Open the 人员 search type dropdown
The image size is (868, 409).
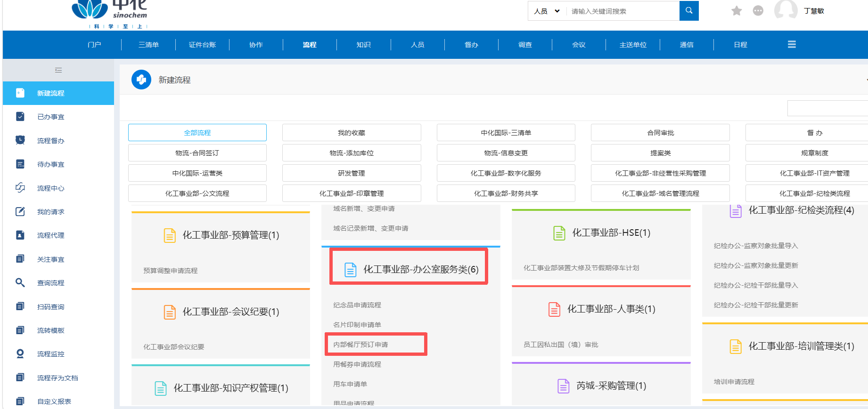pyautogui.click(x=547, y=11)
